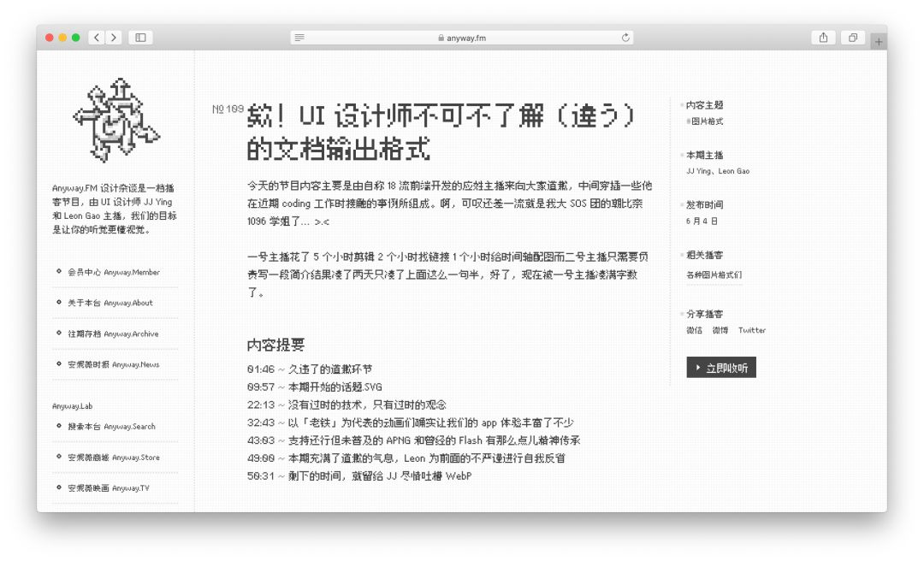
Task: Click the 图片格式 topic tag
Action: [x=707, y=121]
